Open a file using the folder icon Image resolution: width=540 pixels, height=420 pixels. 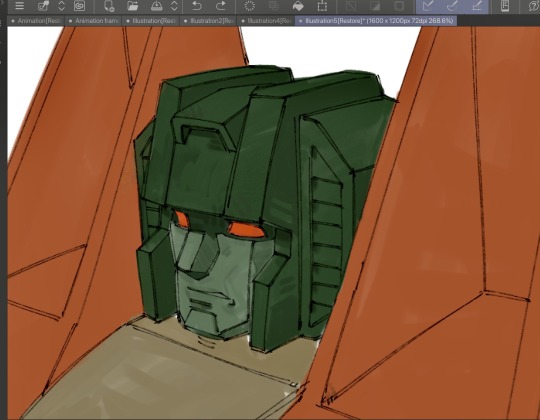tap(133, 6)
